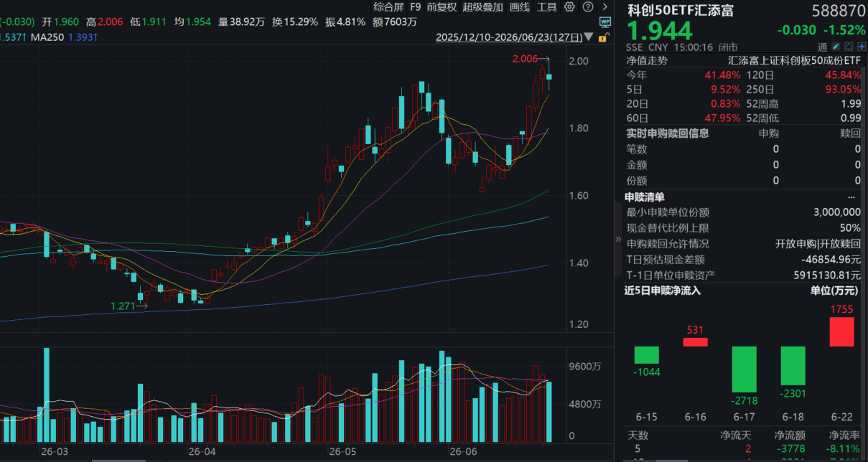The width and height of the screenshot is (868, 462).
Task: Open the 工具 tools menu
Action: click(547, 6)
